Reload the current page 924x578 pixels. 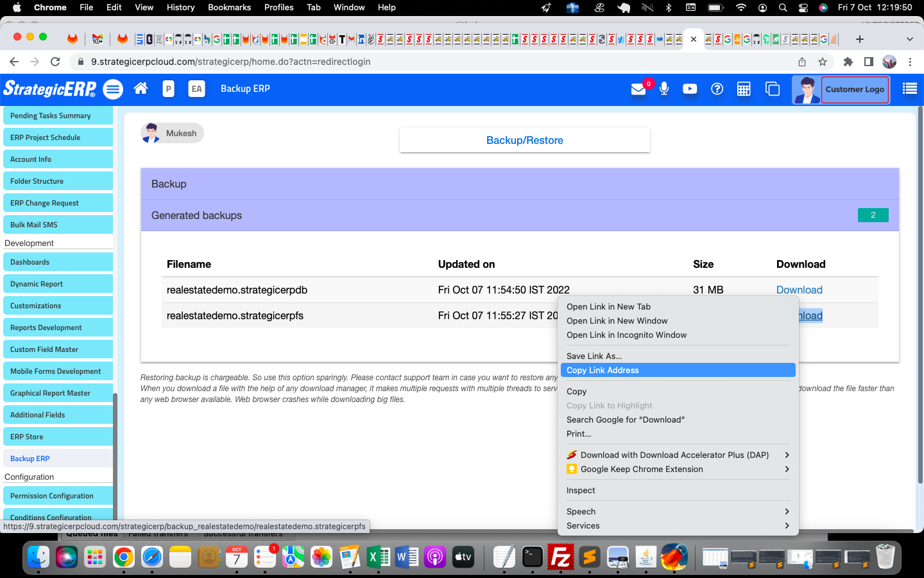click(x=55, y=62)
